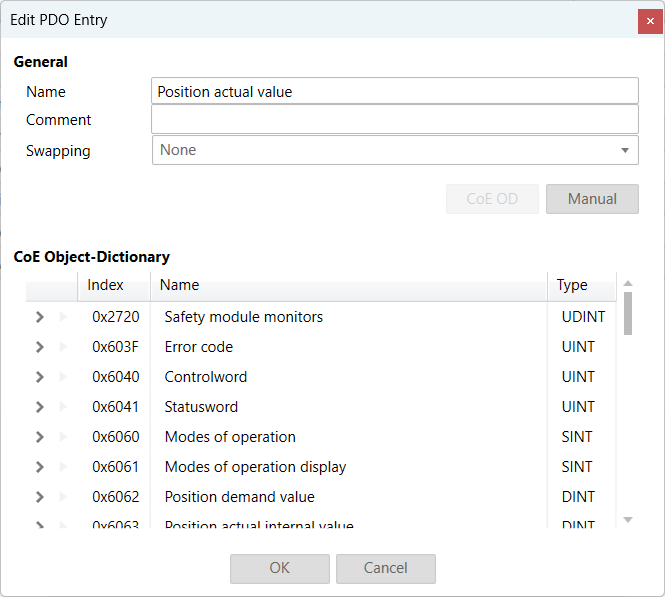Confirm with the OK button

[280, 568]
